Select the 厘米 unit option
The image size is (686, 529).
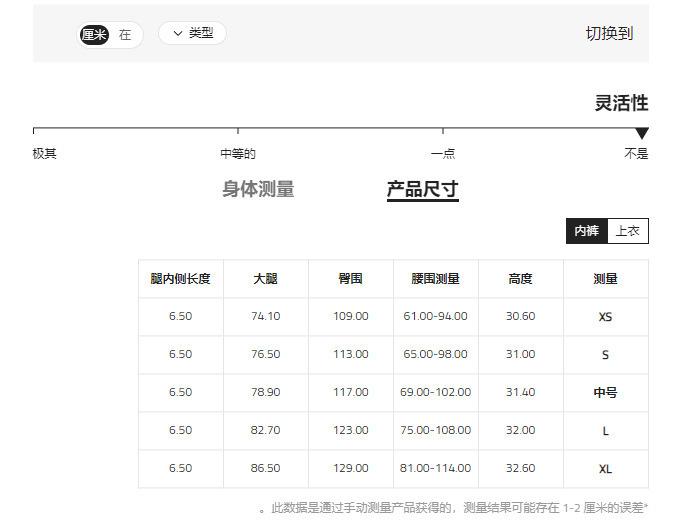tap(94, 34)
